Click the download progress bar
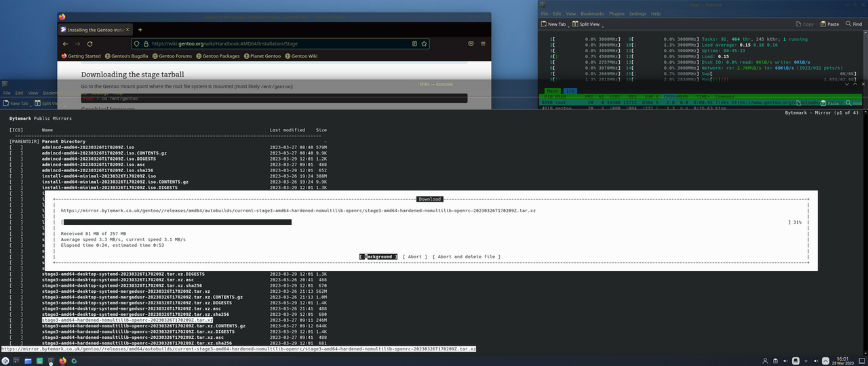Screen dimensions: 868x366 tap(425, 222)
